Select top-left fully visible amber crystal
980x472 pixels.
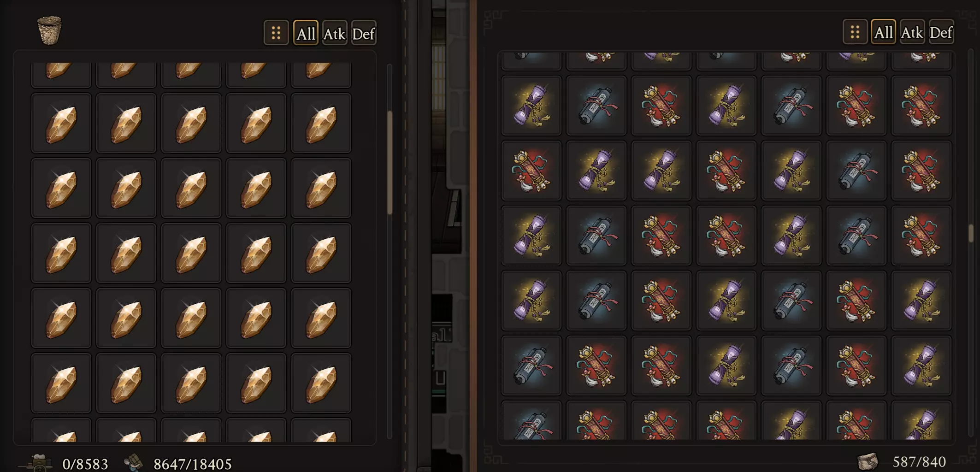(x=61, y=123)
